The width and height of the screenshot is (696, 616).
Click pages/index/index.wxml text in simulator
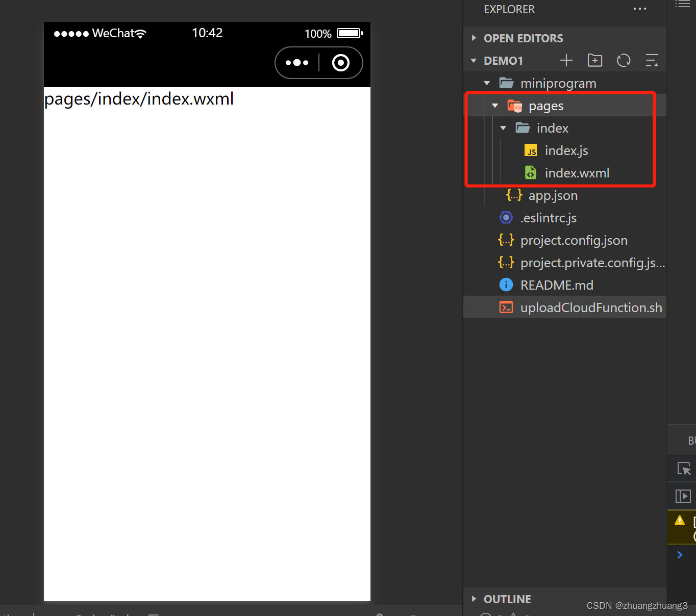coord(139,99)
